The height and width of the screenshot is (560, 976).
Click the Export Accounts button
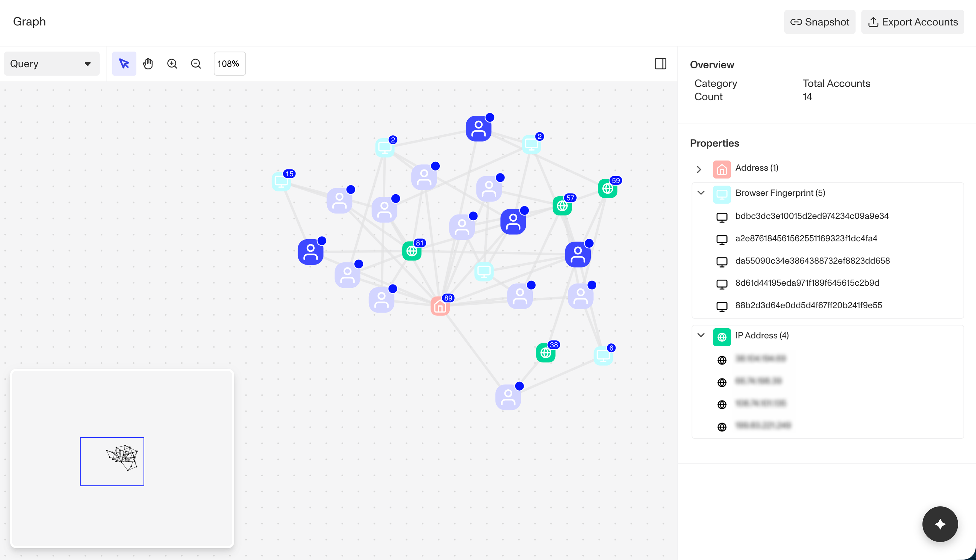[x=912, y=22]
